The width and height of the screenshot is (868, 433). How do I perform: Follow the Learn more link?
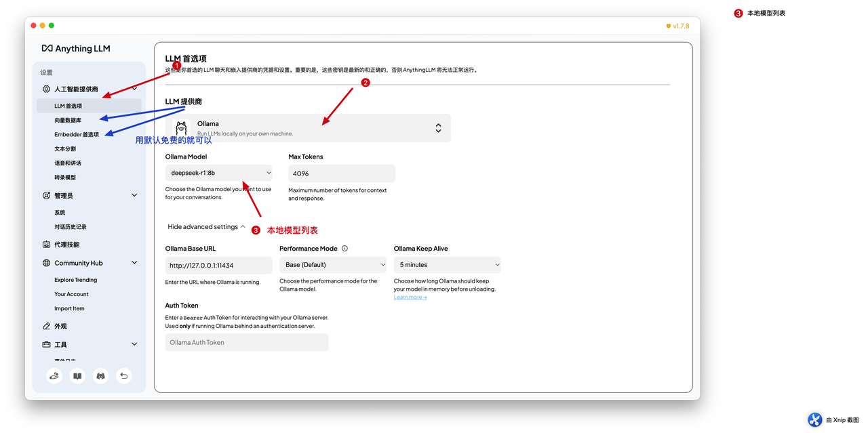(410, 297)
